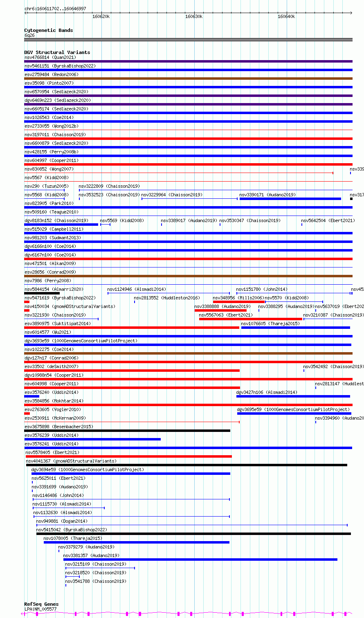Screen dimensions: 364x618
Task: Select variant nsv5567 (Kidd2008)
Action: [46, 178]
